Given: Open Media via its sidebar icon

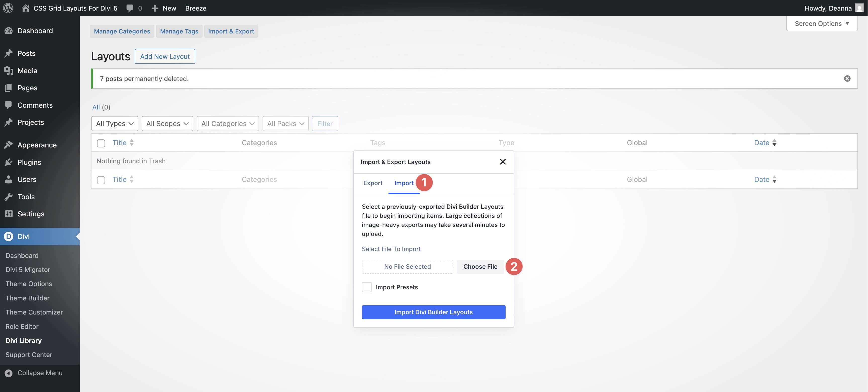Looking at the screenshot, I should [9, 70].
